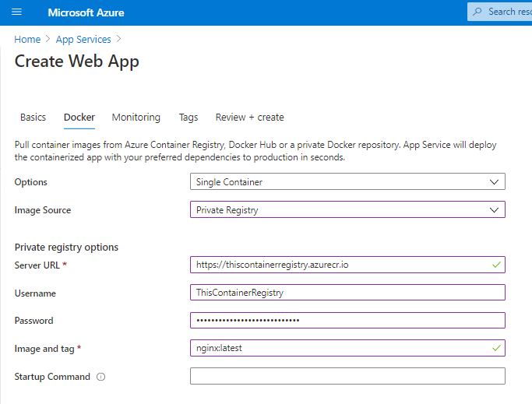Click the Image and tag field
The width and height of the screenshot is (532, 404).
347,348
